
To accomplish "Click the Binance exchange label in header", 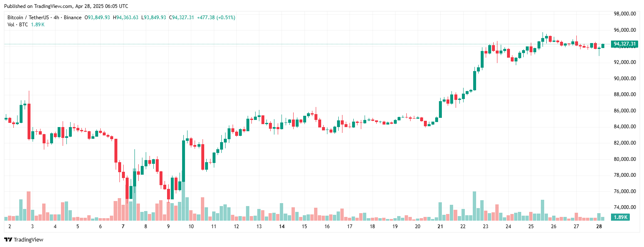I will pyautogui.click(x=73, y=18).
